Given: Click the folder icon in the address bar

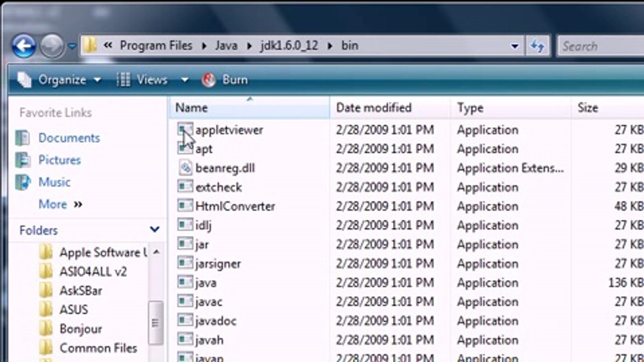Looking at the screenshot, I should (x=90, y=46).
